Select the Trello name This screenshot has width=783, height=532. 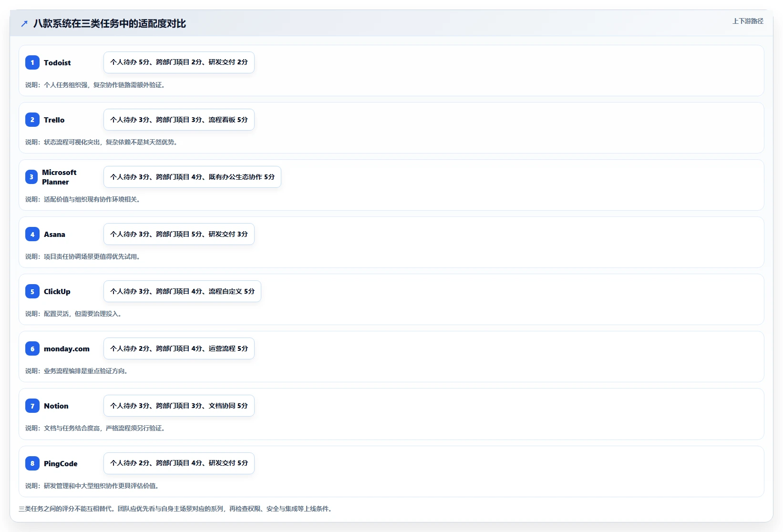54,120
